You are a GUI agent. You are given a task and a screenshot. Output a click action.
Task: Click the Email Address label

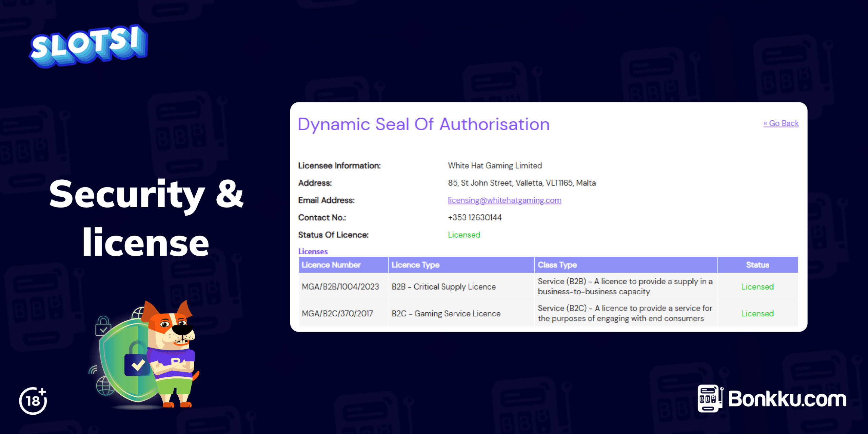[x=326, y=200]
